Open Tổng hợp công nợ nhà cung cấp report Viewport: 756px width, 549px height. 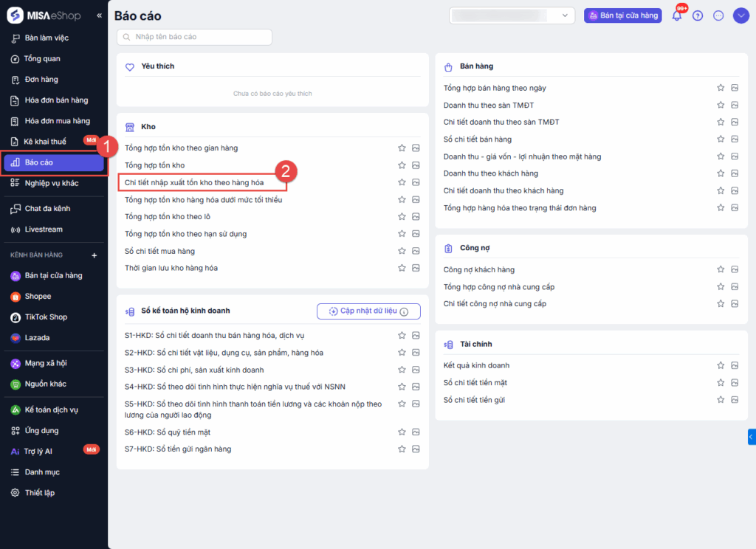coord(499,287)
